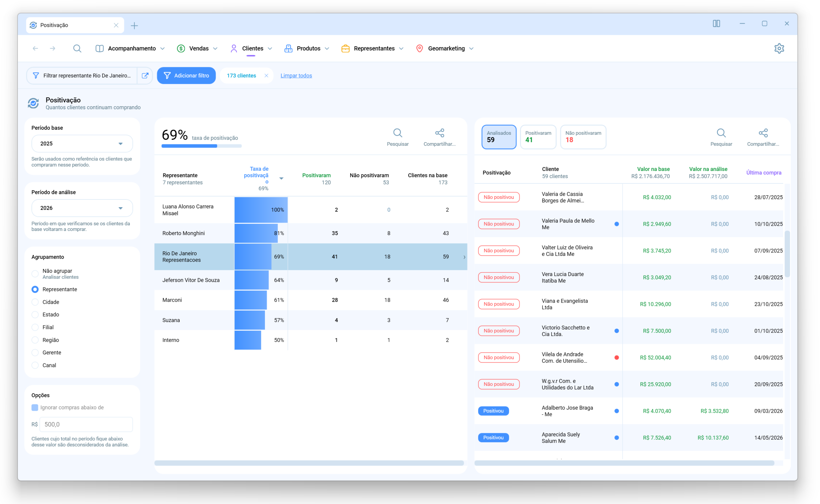Go back with the left arrow icon
820x504 pixels.
click(35, 48)
